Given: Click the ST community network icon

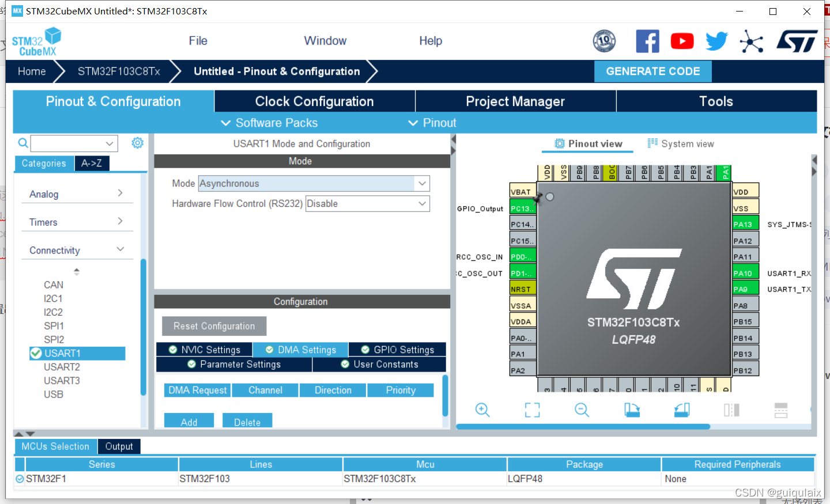Looking at the screenshot, I should 752,41.
